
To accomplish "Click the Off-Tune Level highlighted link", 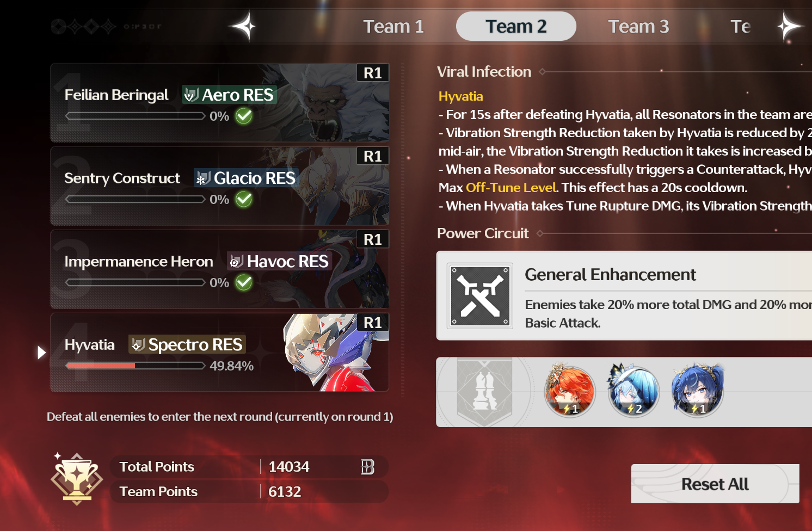I will [511, 188].
